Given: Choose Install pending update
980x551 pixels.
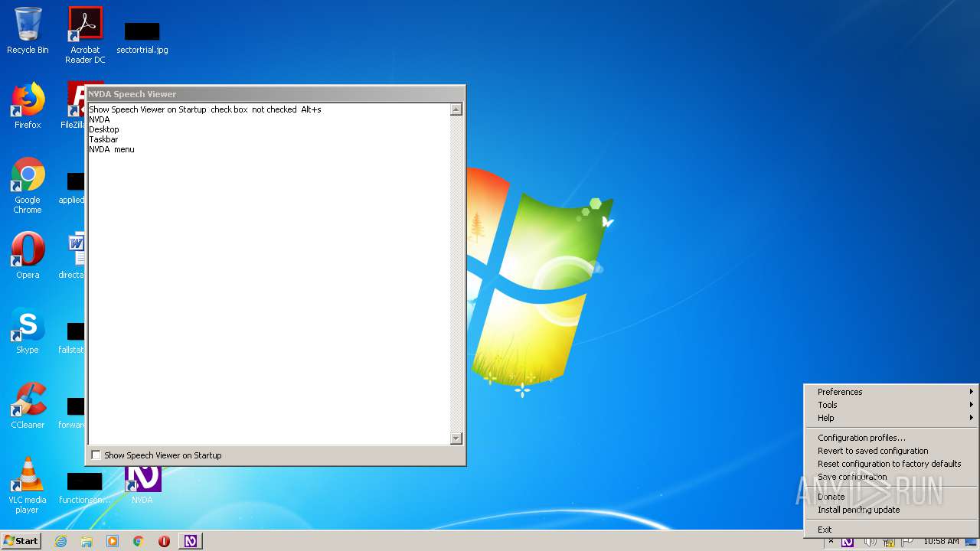Looking at the screenshot, I should click(x=891, y=510).
